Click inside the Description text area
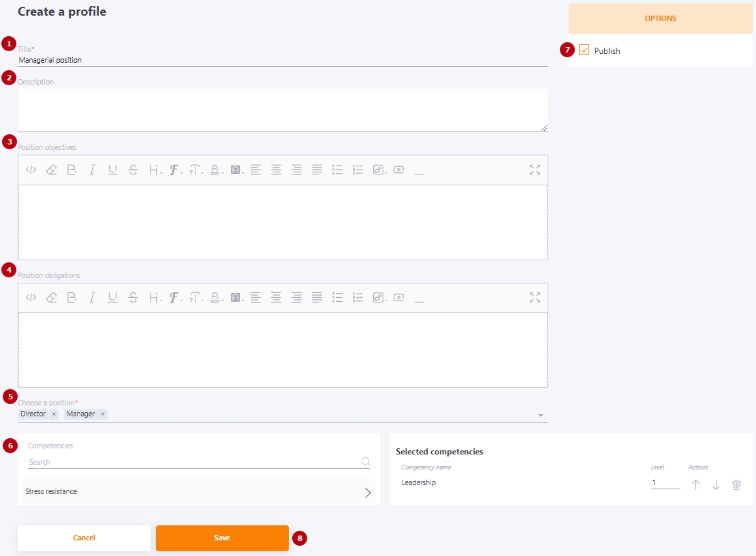Screen dimensions: 756x556 coord(283,110)
